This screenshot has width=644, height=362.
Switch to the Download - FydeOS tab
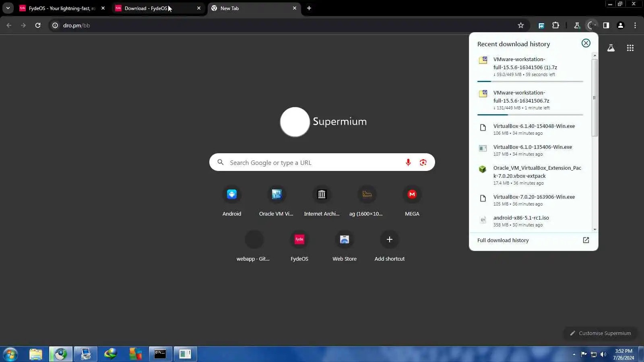(158, 8)
